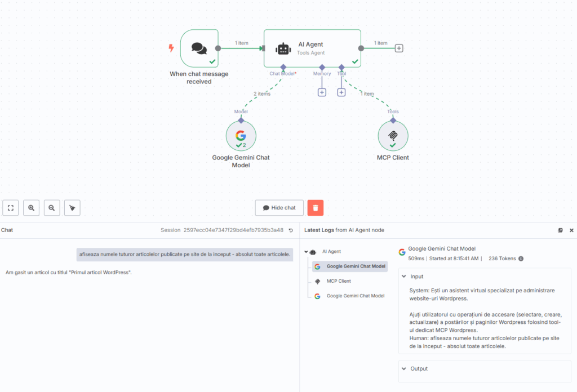
Task: Show token info icon next to 236 Tokens
Action: (x=521, y=259)
